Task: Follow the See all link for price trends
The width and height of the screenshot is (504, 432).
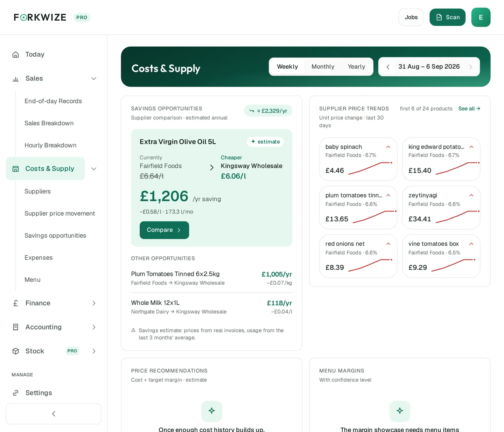Action: tap(469, 109)
